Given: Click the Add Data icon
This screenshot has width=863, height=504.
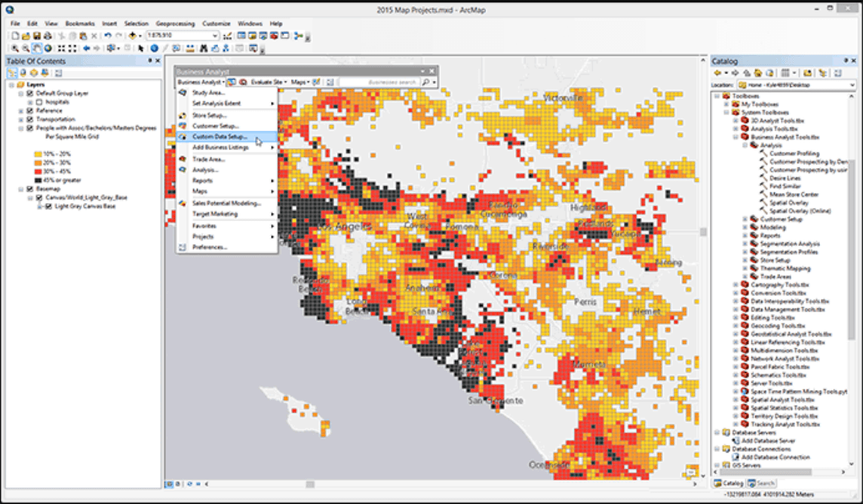Looking at the screenshot, I should tap(133, 35).
